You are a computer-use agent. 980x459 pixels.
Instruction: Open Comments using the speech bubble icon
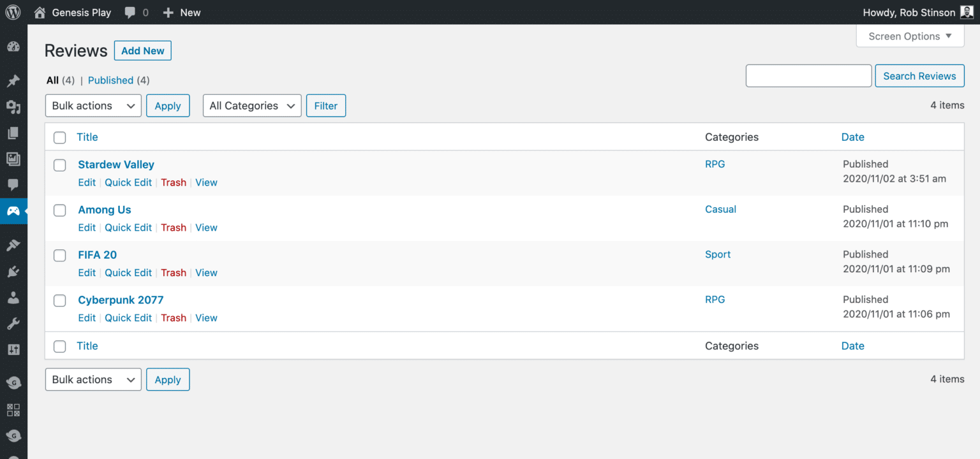(13, 186)
